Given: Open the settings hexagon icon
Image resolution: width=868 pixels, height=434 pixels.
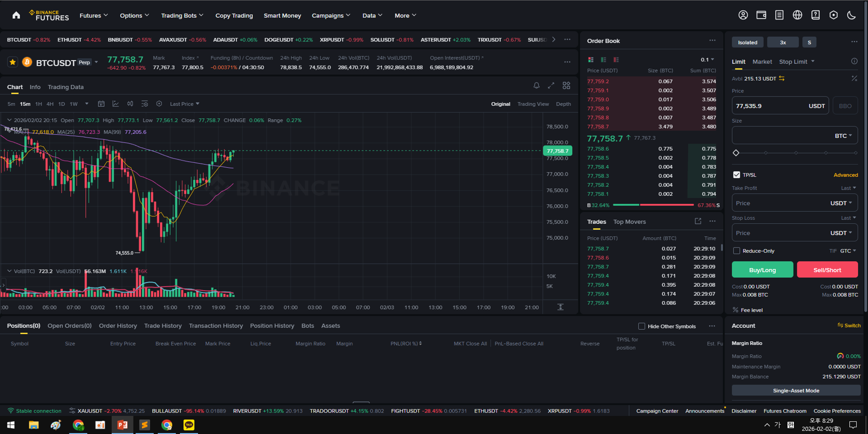Looking at the screenshot, I should point(834,15).
